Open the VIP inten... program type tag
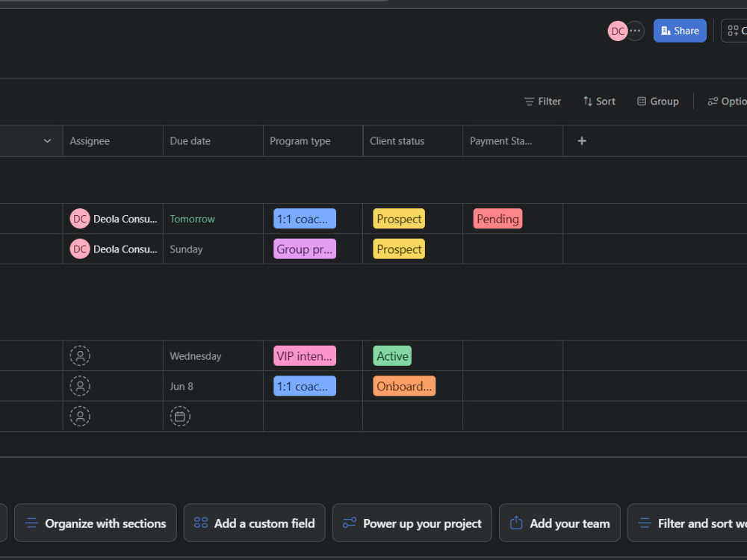Viewport: 747px width, 560px height. (305, 356)
